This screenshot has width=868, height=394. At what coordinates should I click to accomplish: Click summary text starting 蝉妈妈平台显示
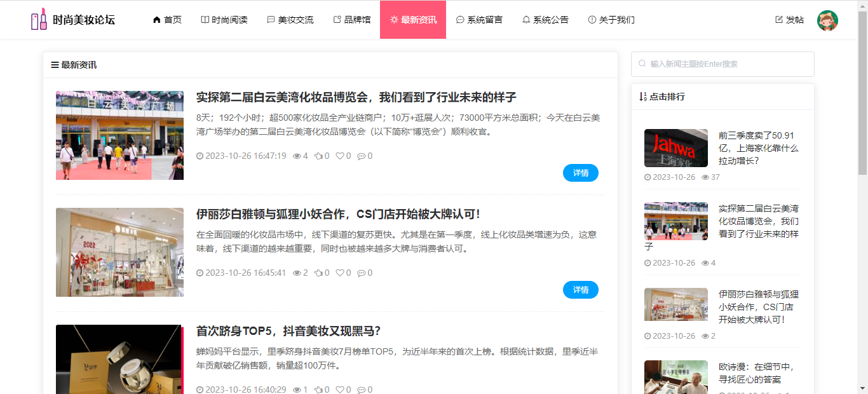(398, 358)
